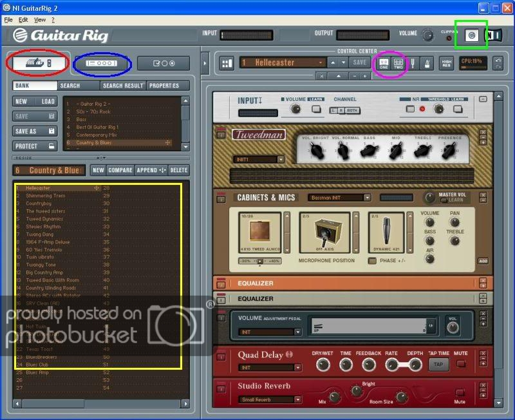The width and height of the screenshot is (515, 420).
Task: Enable the Phase +/- checkbox
Action: [372, 261]
